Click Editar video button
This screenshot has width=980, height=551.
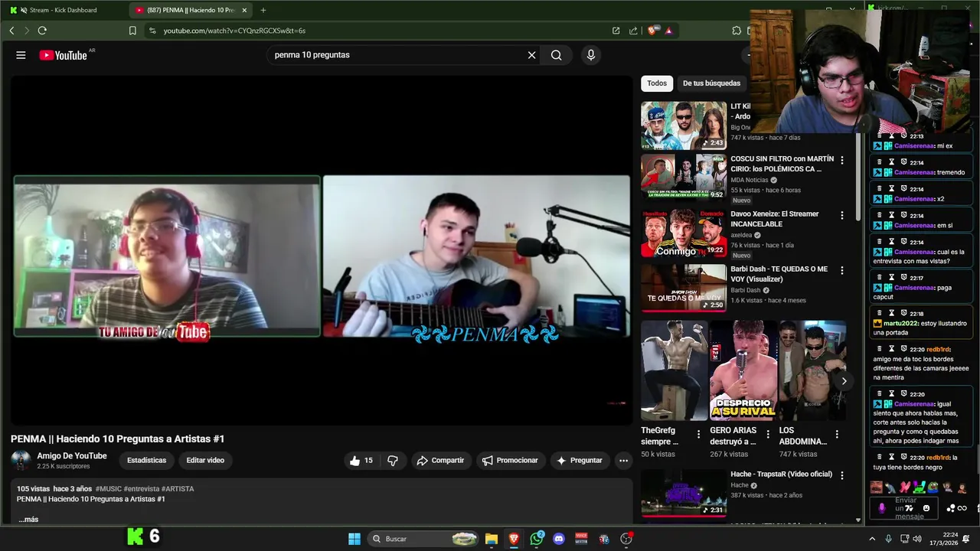(x=205, y=461)
